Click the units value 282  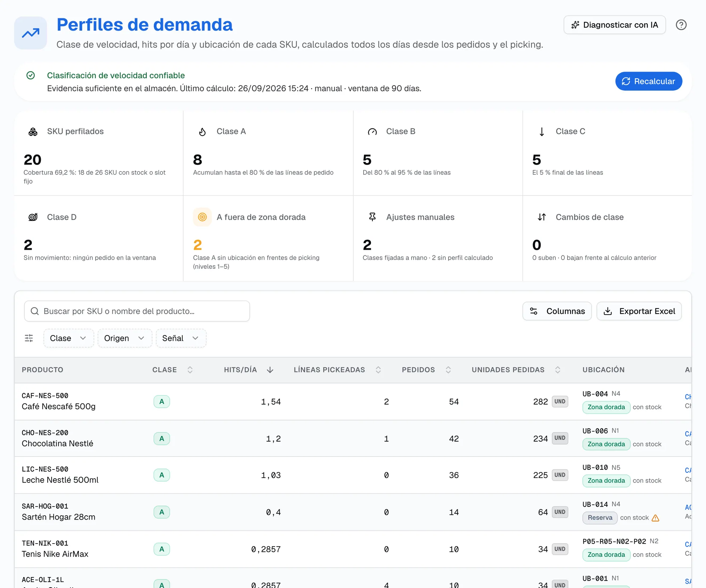pos(540,402)
